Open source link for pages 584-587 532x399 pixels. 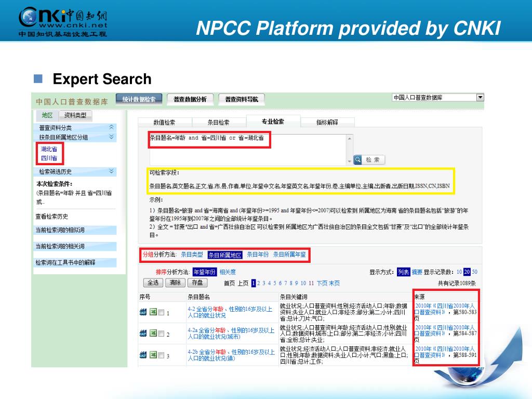click(445, 330)
